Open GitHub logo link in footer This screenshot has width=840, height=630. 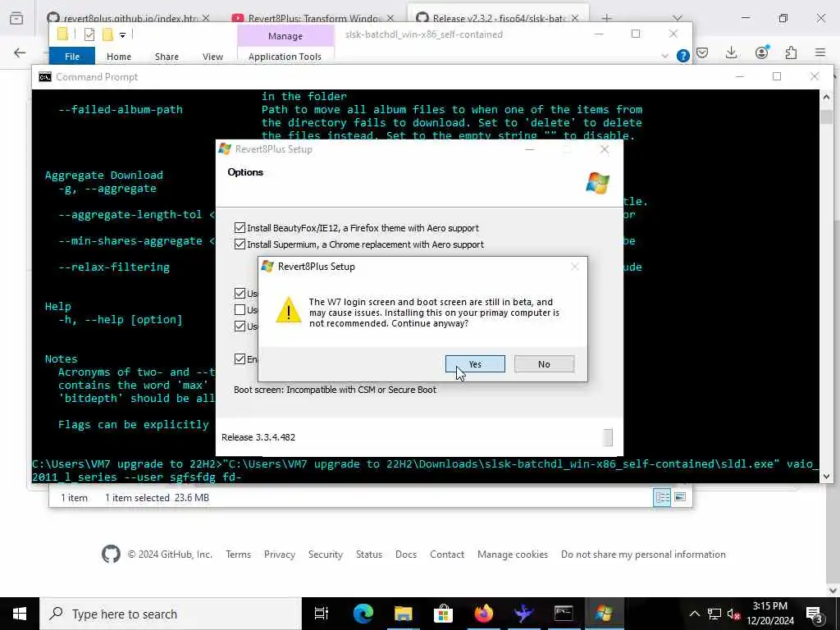pos(111,554)
